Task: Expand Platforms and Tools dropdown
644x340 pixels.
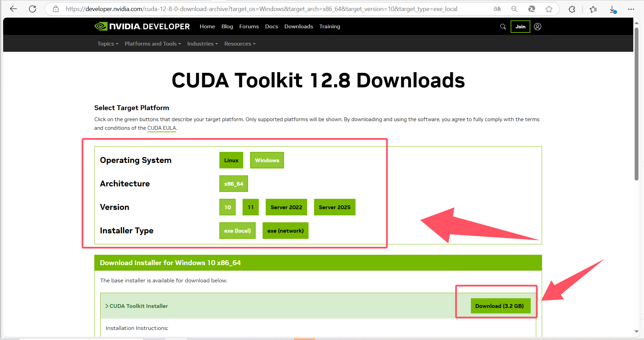Action: 153,44
